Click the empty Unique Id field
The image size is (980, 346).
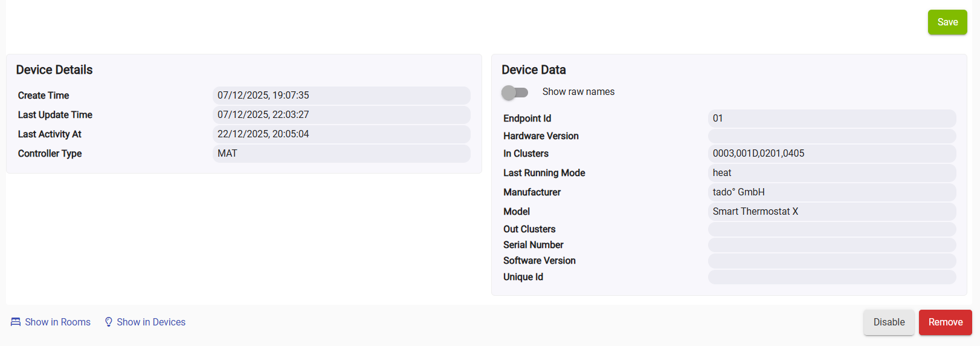831,277
